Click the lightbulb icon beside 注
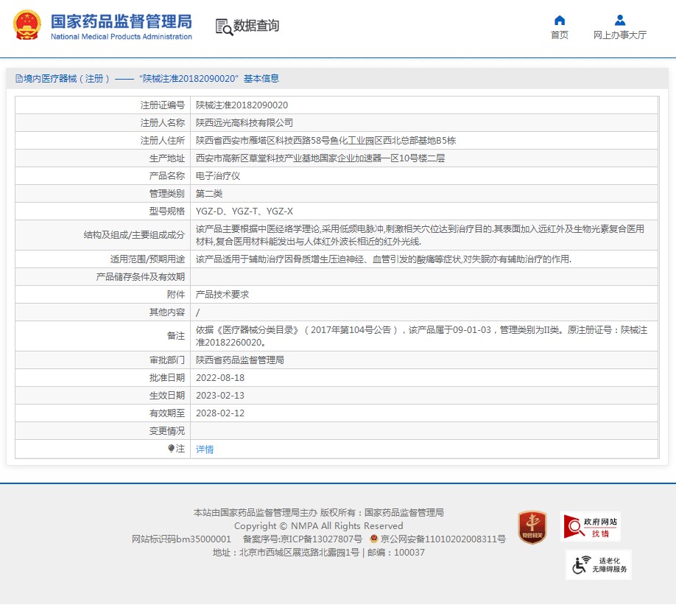This screenshot has height=616, width=676. [x=171, y=448]
